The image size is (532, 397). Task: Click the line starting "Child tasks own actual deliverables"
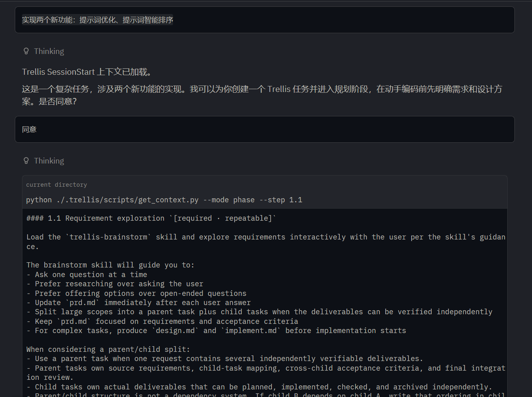[259, 387]
